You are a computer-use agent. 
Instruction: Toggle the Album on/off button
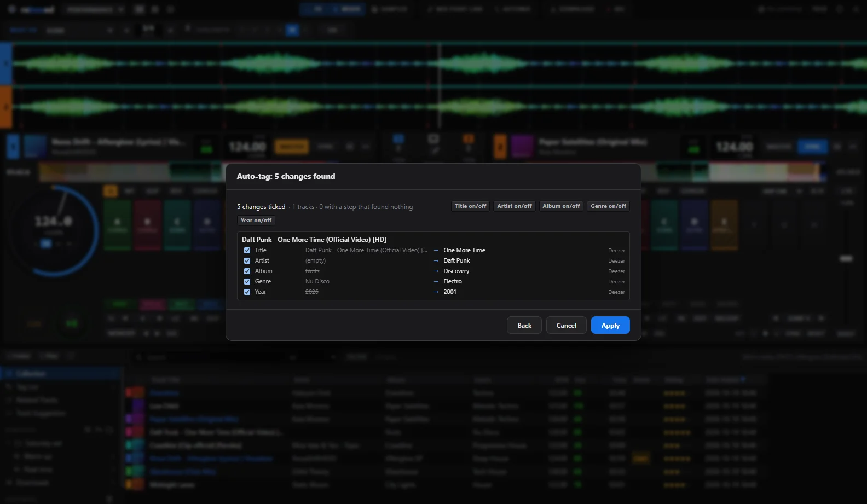[561, 206]
